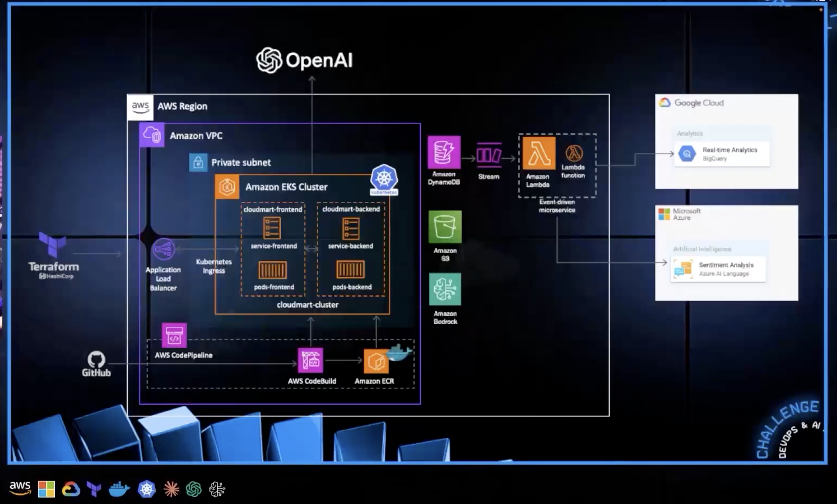Click the "Amazon ECR" label
The width and height of the screenshot is (837, 504).
click(374, 381)
